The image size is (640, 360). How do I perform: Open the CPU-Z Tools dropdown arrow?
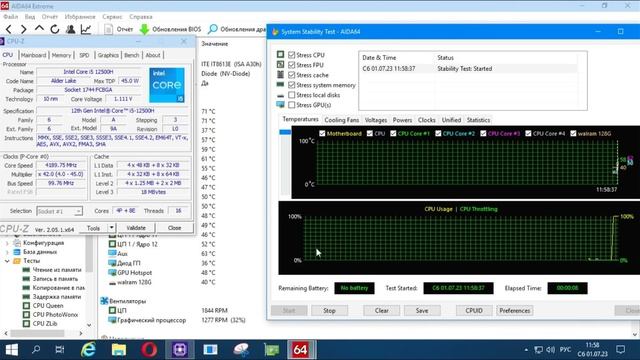(x=111, y=227)
